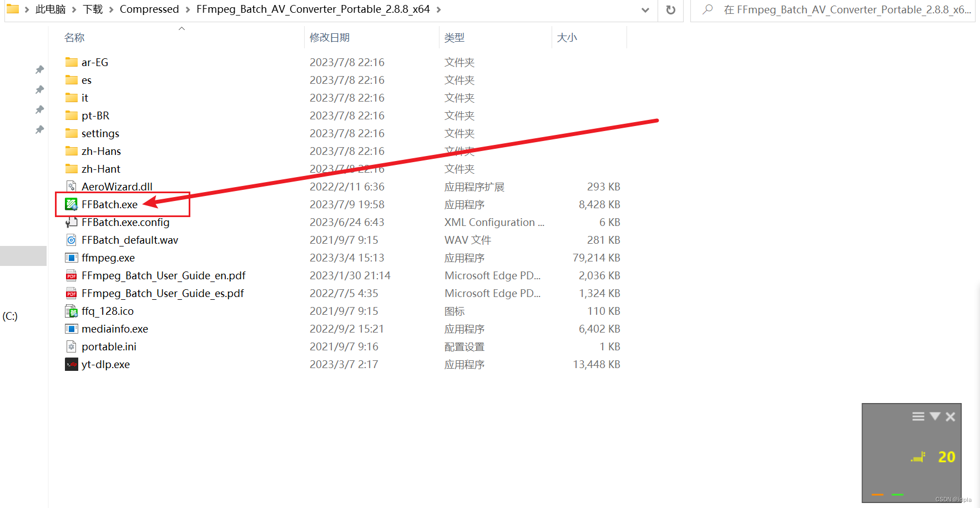Select the es folder icon
The image size is (980, 508).
[71, 80]
